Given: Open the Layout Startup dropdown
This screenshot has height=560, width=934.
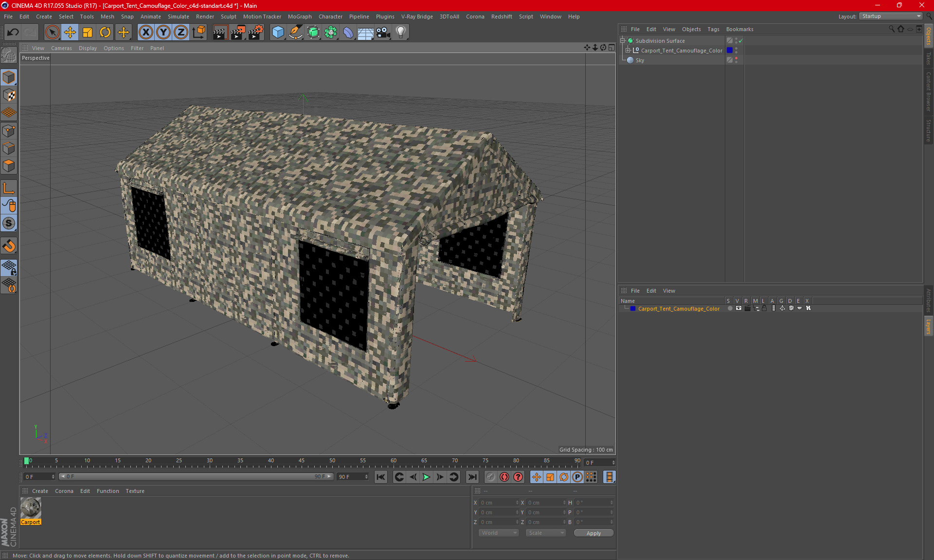Looking at the screenshot, I should 891,16.
